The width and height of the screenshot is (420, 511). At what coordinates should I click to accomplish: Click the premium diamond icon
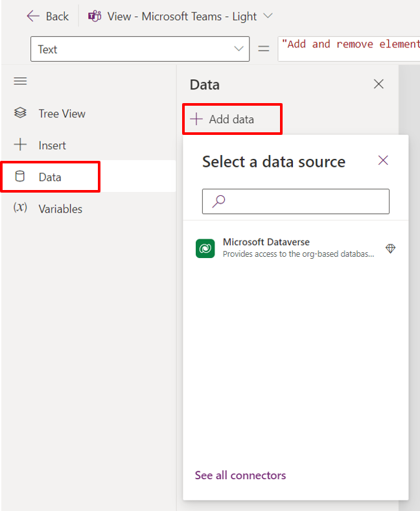pyautogui.click(x=390, y=248)
